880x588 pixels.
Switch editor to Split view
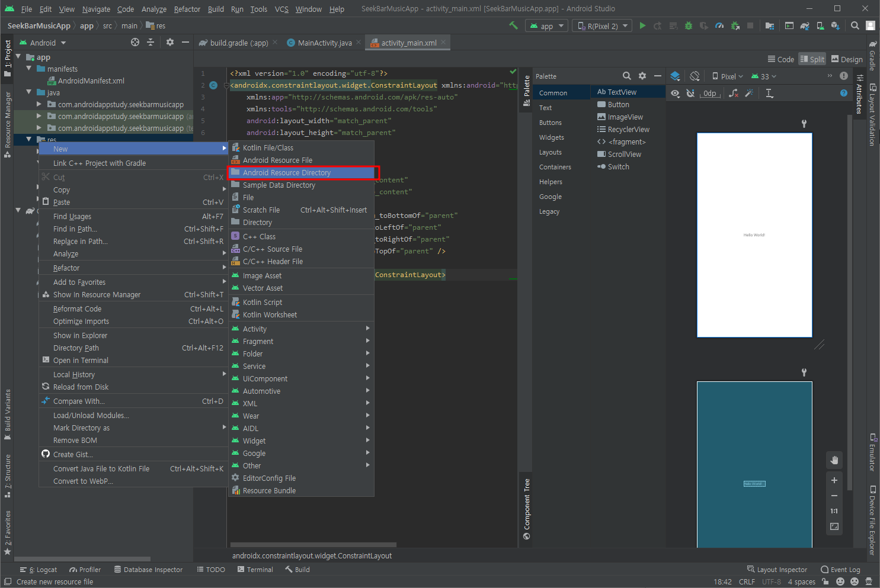[812, 59]
